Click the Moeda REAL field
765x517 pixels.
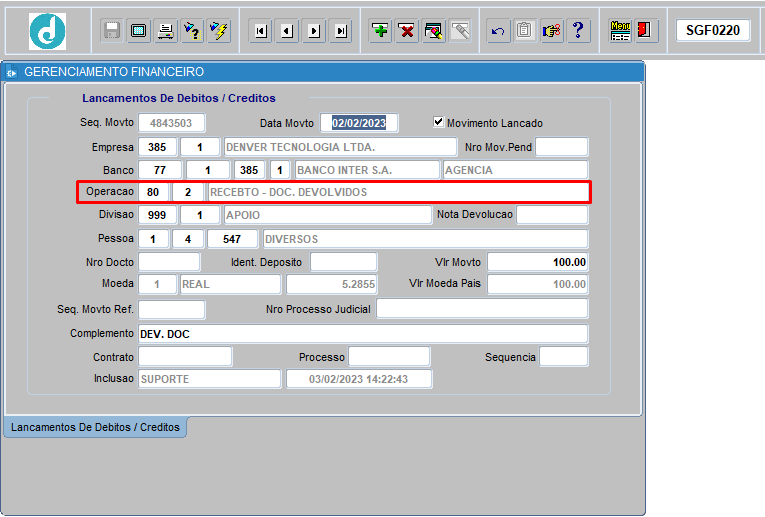tap(230, 284)
